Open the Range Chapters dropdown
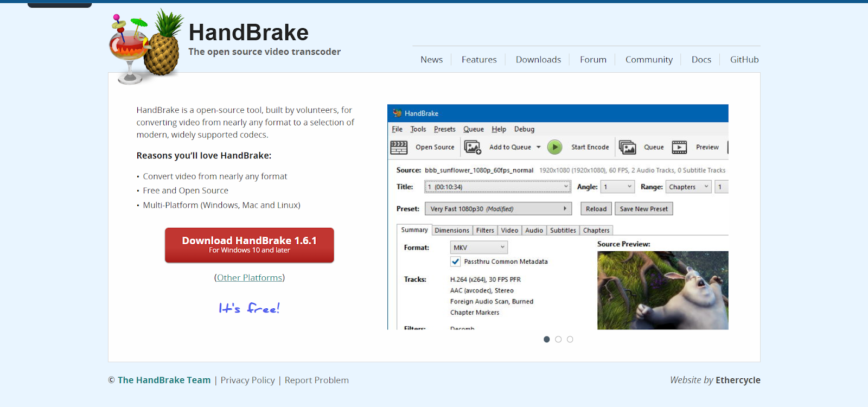The height and width of the screenshot is (407, 868). 688,187
